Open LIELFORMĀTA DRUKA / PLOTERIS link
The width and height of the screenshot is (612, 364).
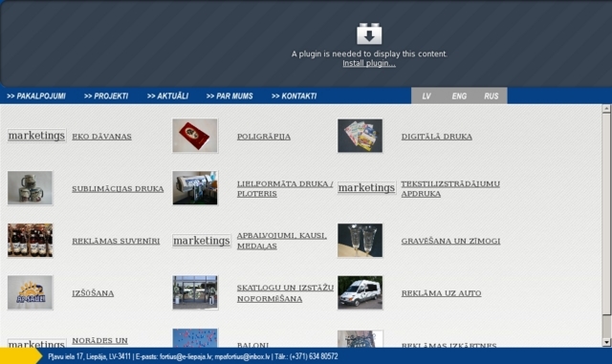285,189
